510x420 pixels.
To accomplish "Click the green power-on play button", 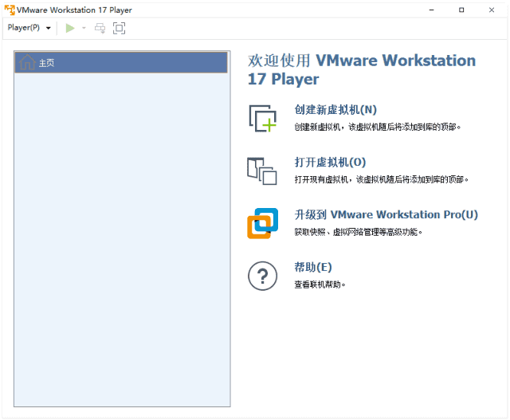I will (70, 28).
